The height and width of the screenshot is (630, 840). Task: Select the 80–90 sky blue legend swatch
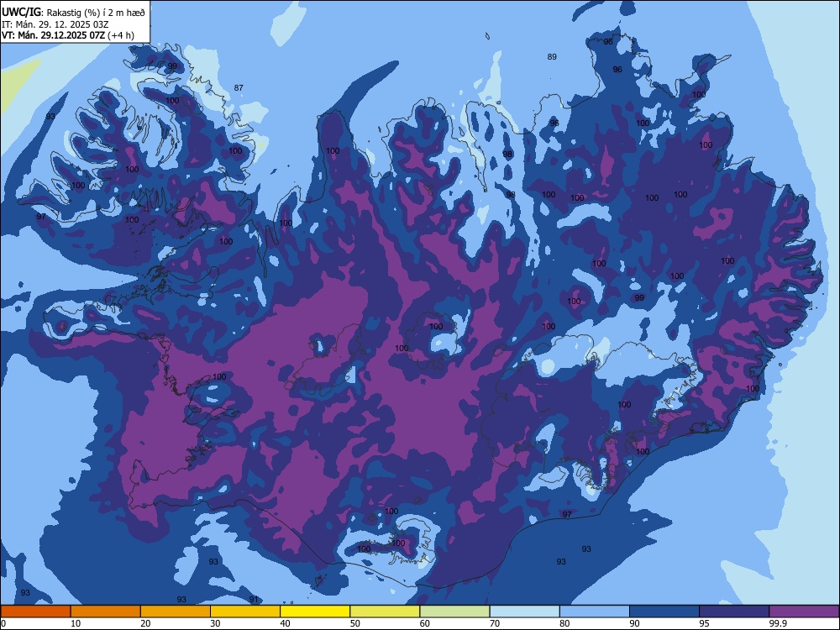[x=594, y=612]
